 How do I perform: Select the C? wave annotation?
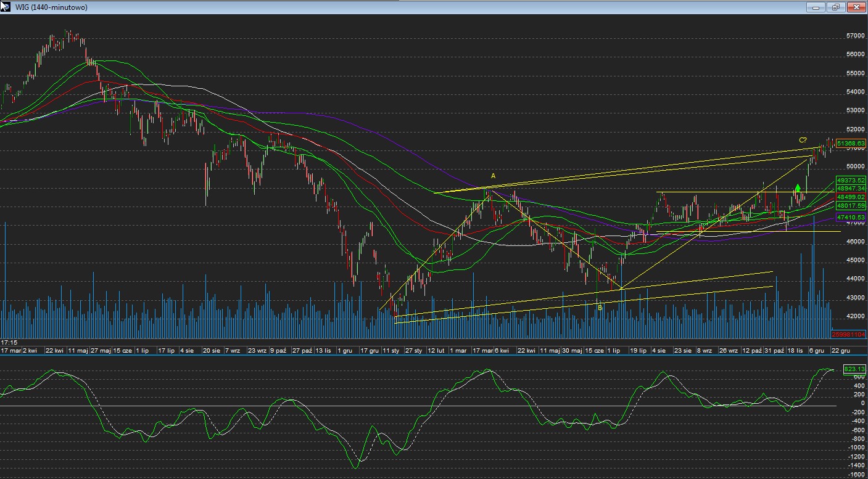tap(803, 140)
